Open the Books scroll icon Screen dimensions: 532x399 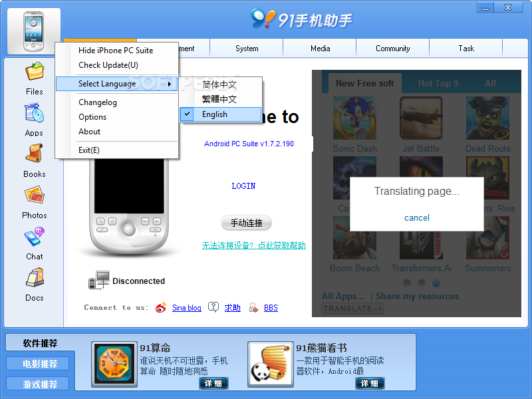pyautogui.click(x=35, y=154)
